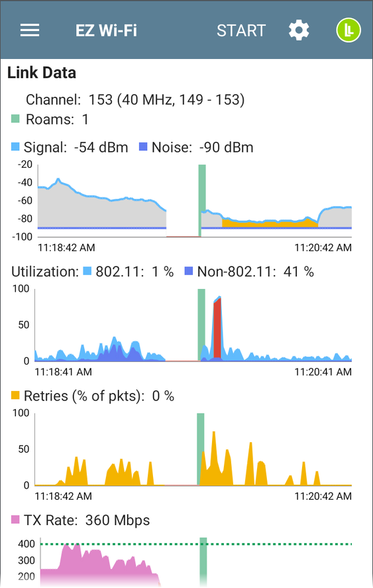This screenshot has height=588, width=373.
Task: Open the hamburger navigation menu
Action: pos(30,30)
